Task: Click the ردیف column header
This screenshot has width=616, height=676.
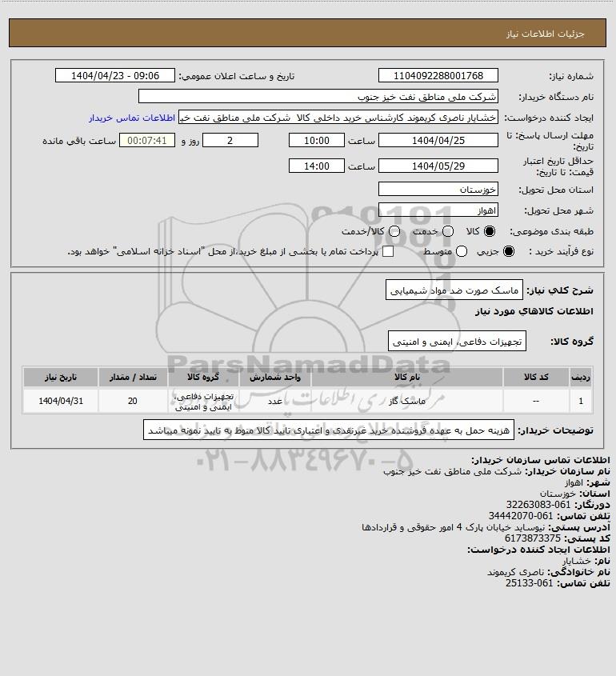Action: point(581,378)
